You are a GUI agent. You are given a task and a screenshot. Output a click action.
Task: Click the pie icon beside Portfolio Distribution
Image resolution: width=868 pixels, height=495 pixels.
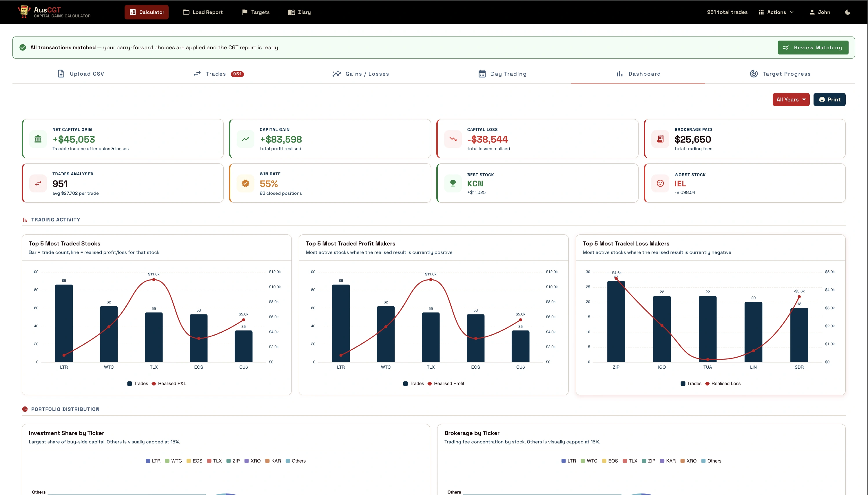tap(25, 409)
